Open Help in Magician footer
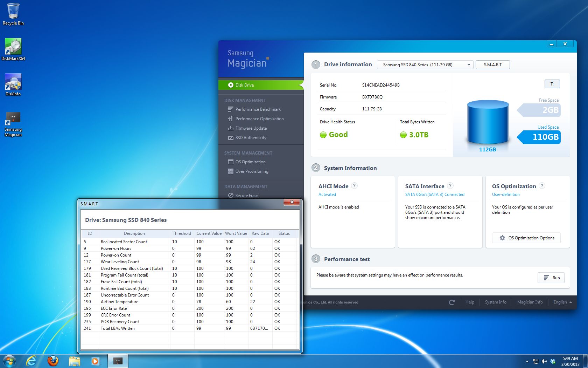 point(470,302)
